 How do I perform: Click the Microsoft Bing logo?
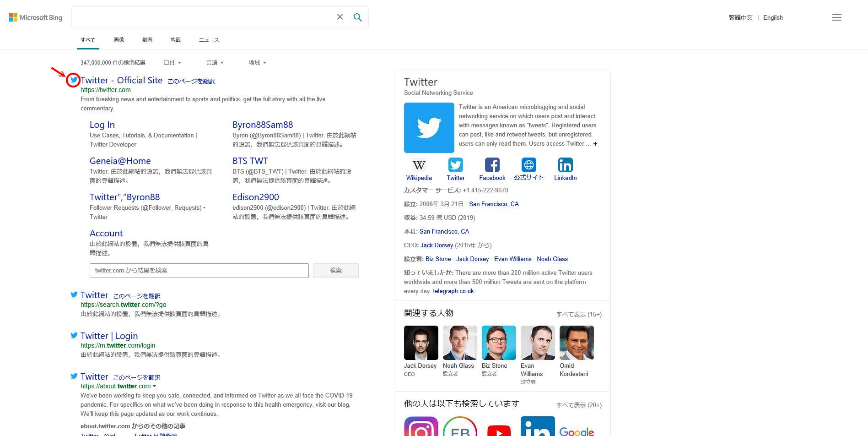36,17
